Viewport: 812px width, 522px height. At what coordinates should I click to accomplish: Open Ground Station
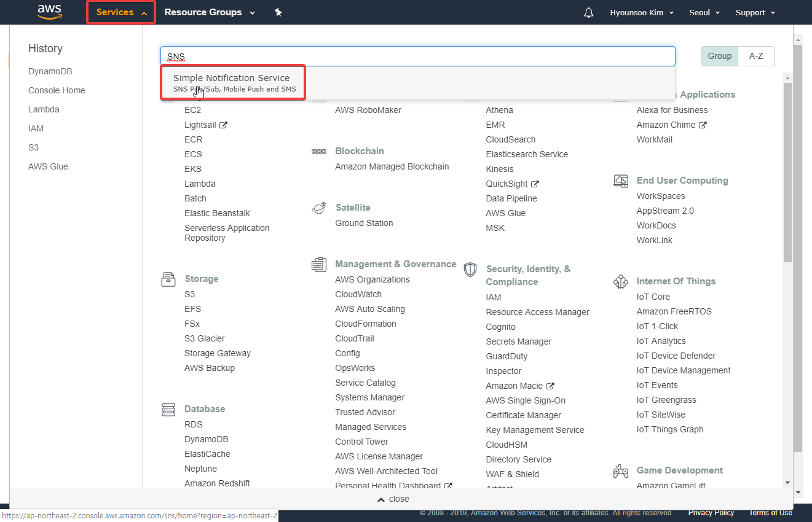click(x=364, y=223)
